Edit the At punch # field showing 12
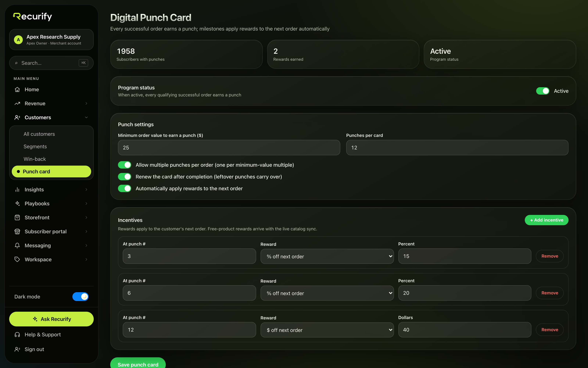Image resolution: width=588 pixels, height=368 pixels. (x=189, y=330)
